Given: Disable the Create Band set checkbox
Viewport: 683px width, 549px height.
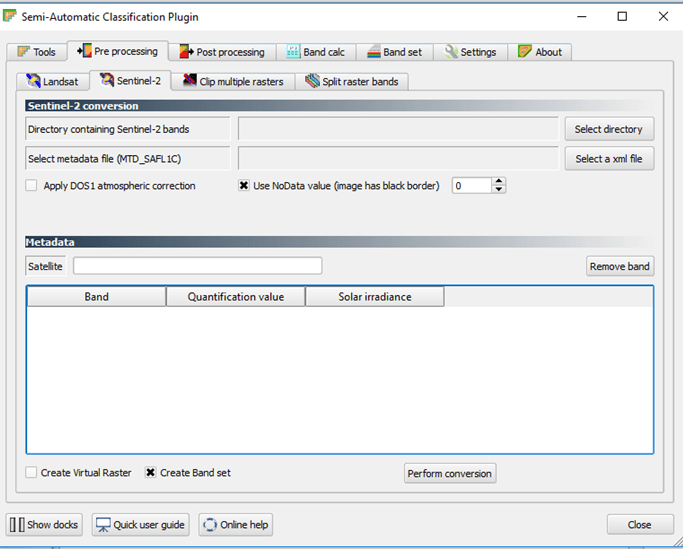Looking at the screenshot, I should click(151, 473).
